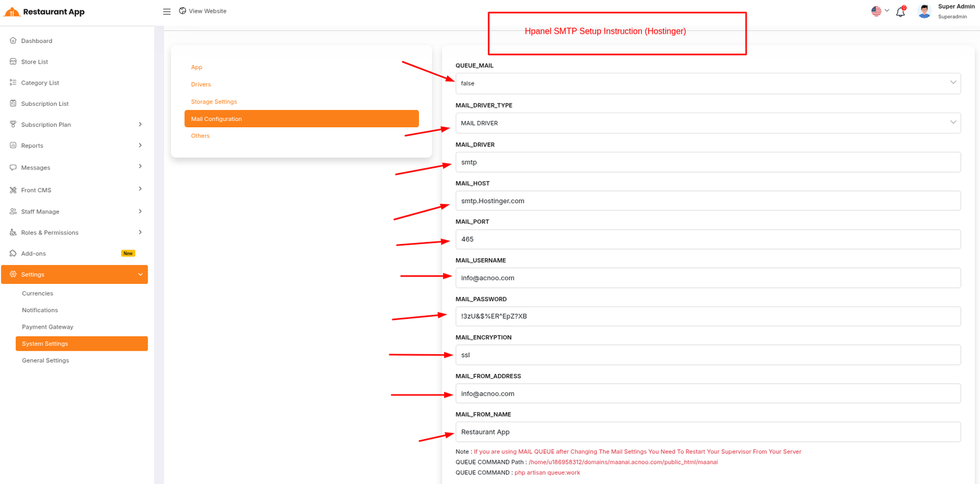Expand the Subscription Plan submenu

point(140,125)
